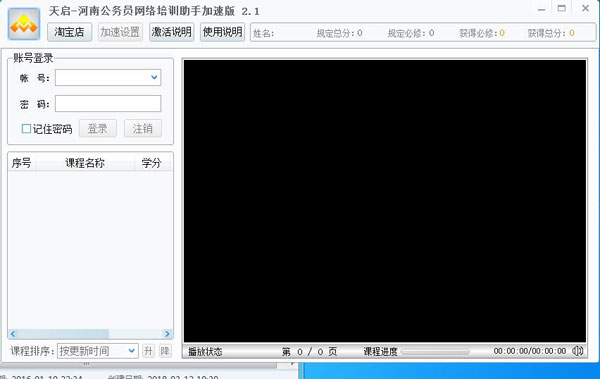The width and height of the screenshot is (600, 379).
Task: Click the page indicator 第 0 / 0 页
Action: (x=310, y=351)
